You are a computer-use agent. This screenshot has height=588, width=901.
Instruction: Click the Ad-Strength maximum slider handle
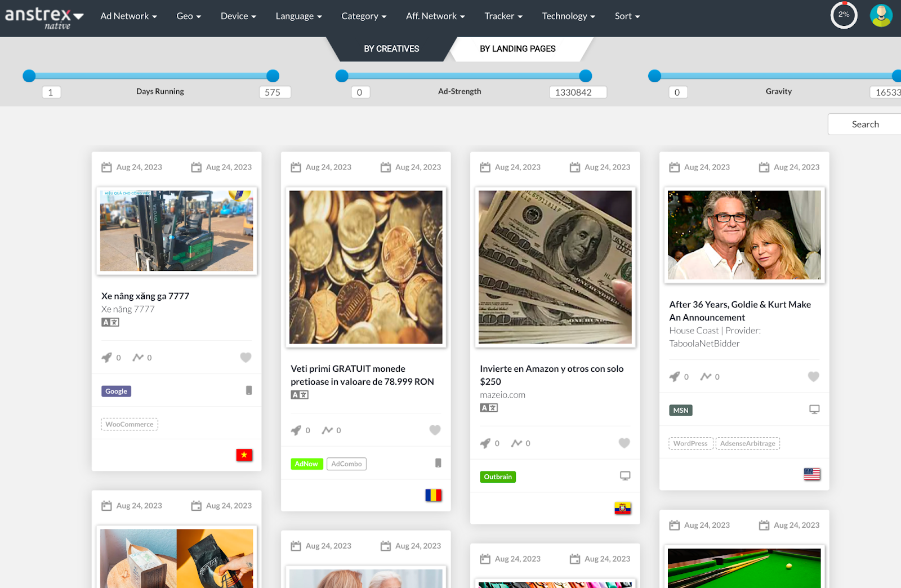(586, 76)
